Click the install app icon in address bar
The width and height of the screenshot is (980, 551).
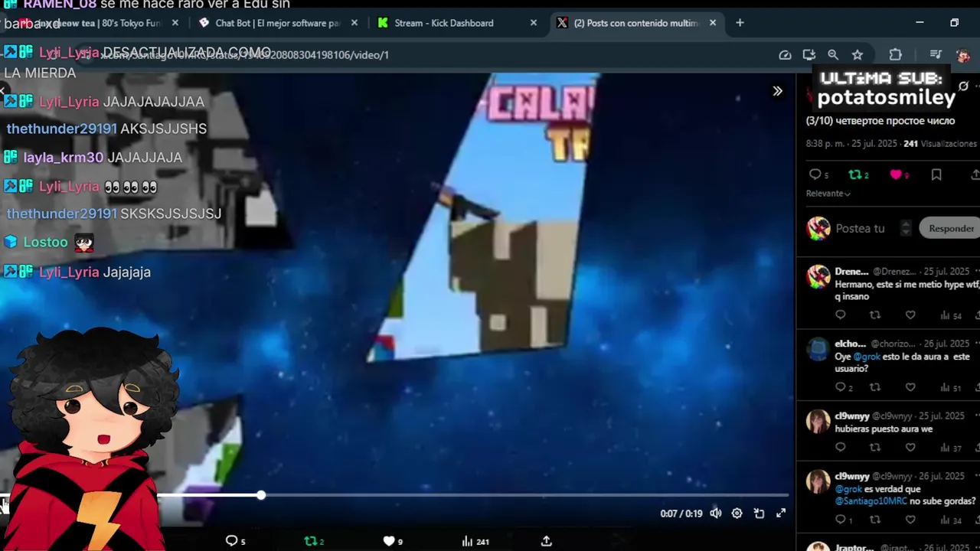pyautogui.click(x=809, y=54)
